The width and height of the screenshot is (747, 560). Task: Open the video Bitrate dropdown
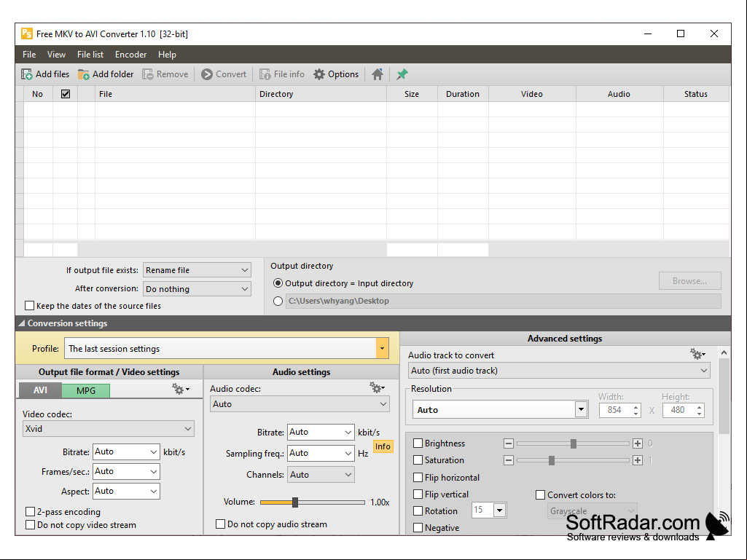126,452
